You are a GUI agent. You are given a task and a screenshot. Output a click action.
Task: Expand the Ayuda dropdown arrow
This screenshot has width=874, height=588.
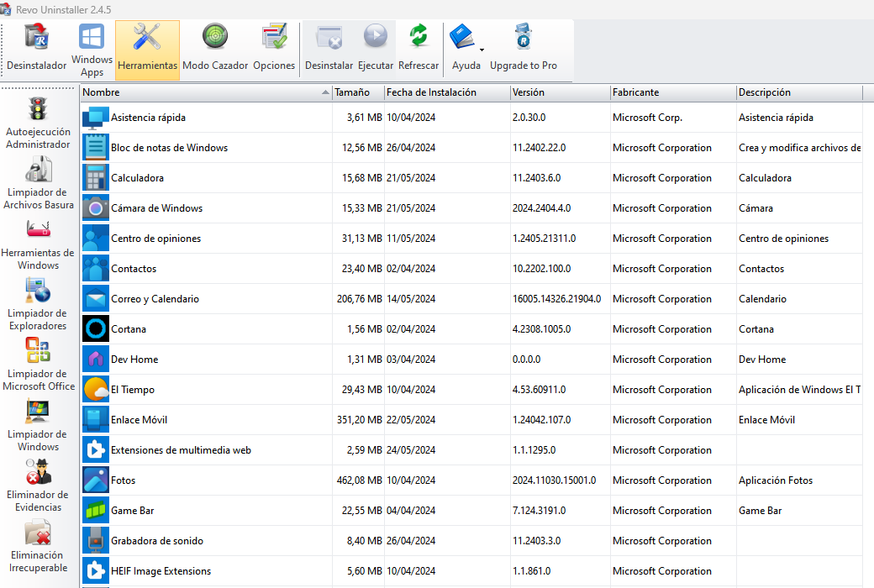(x=482, y=50)
